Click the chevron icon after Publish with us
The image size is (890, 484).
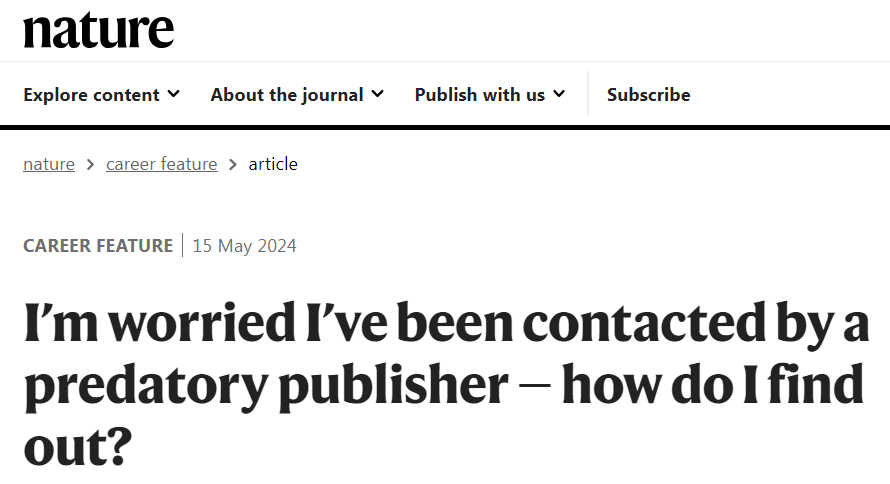(x=559, y=94)
